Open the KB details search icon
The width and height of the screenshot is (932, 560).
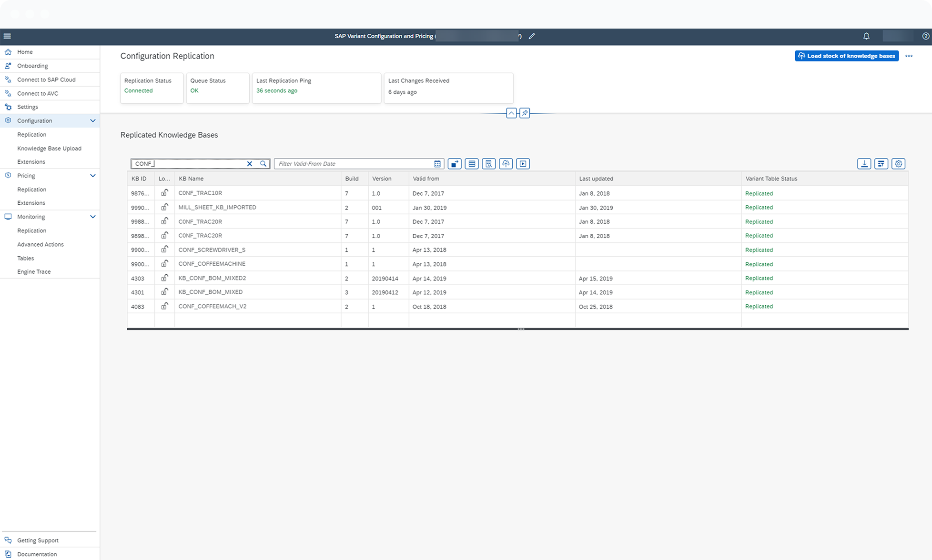coord(488,163)
